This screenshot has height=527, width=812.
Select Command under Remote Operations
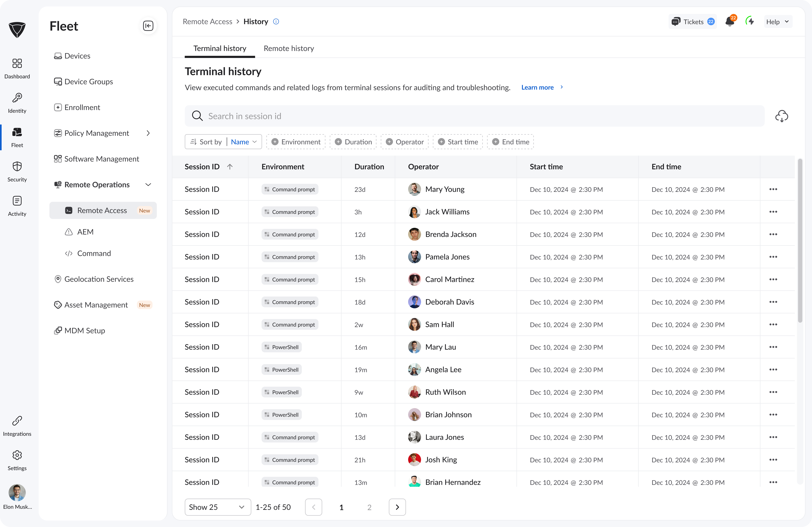pos(94,253)
